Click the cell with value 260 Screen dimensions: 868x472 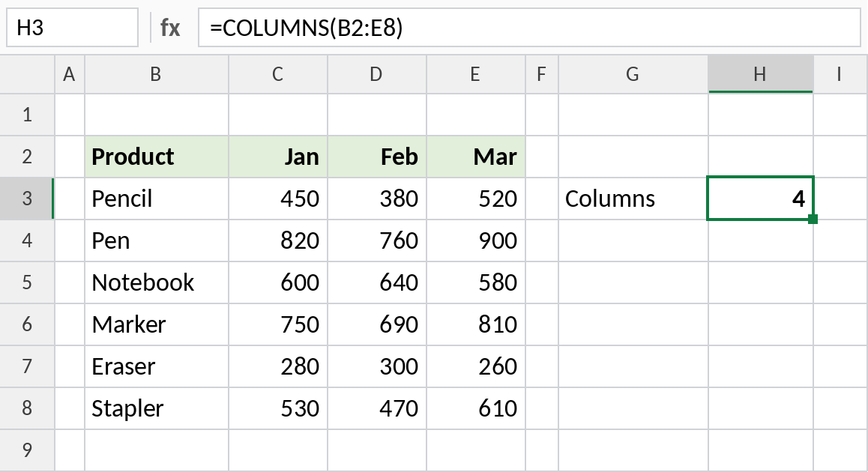pyautogui.click(x=475, y=366)
